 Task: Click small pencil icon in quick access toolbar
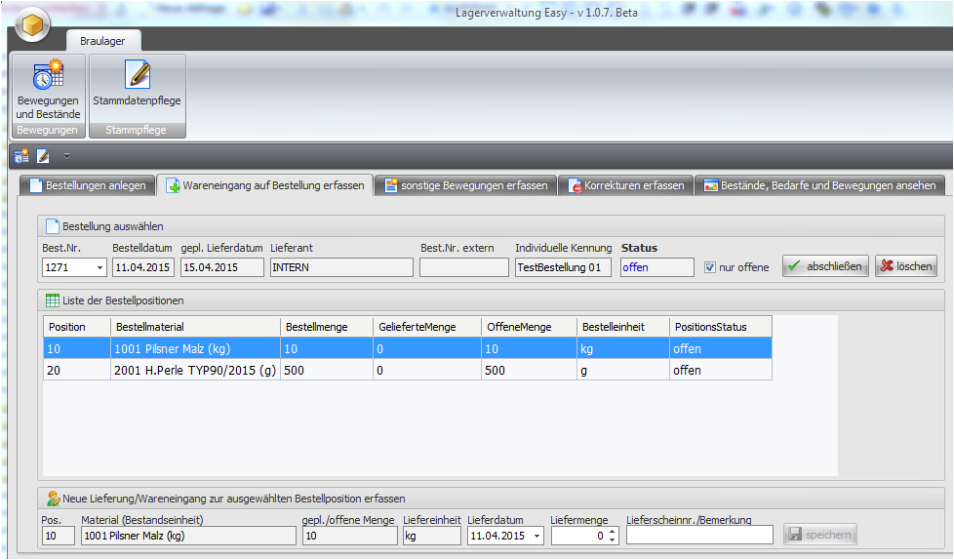(x=43, y=156)
